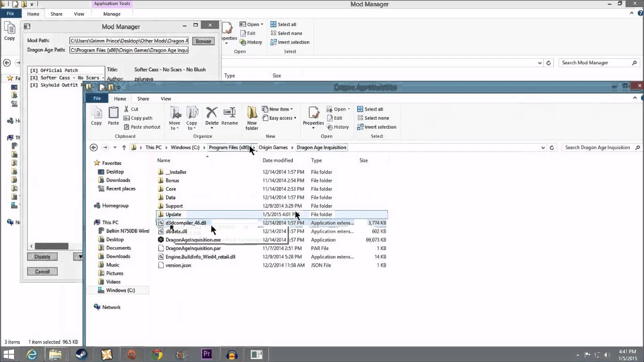
Task: Click the Paste shortcut icon
Action: click(145, 127)
